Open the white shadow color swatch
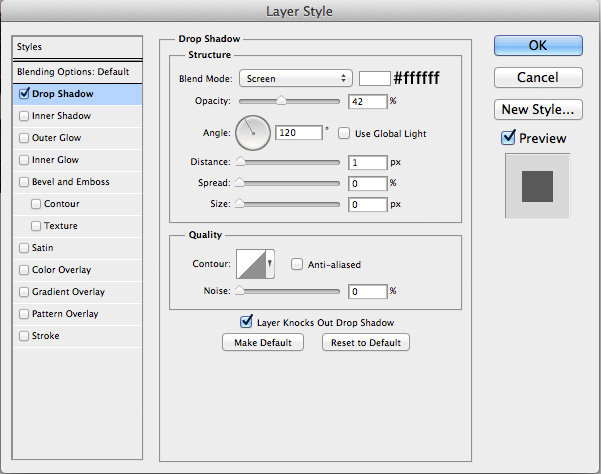Screen dimensions: 601x474 point(374,79)
